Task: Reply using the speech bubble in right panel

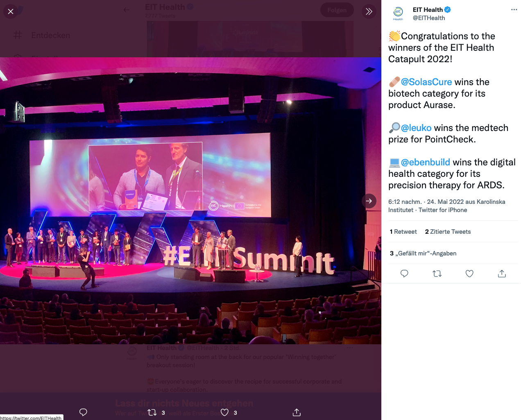Action: (x=404, y=273)
